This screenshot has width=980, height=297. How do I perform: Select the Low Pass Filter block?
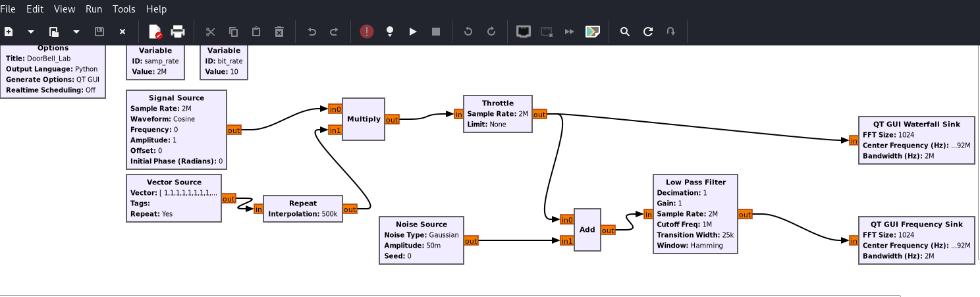click(695, 214)
